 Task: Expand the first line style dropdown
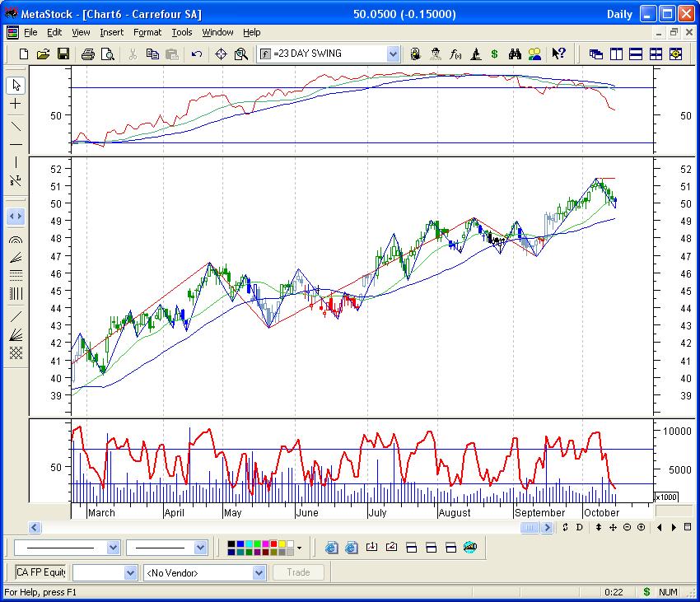click(113, 548)
